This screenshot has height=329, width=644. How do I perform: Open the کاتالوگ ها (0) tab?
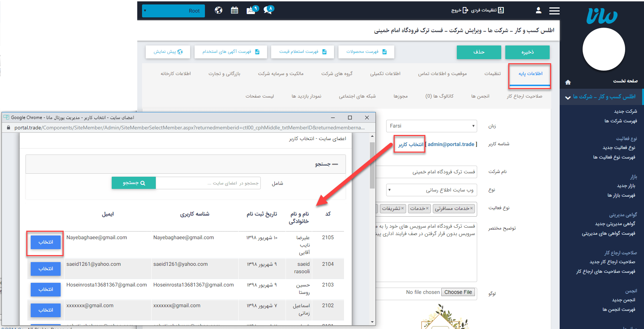pyautogui.click(x=439, y=96)
